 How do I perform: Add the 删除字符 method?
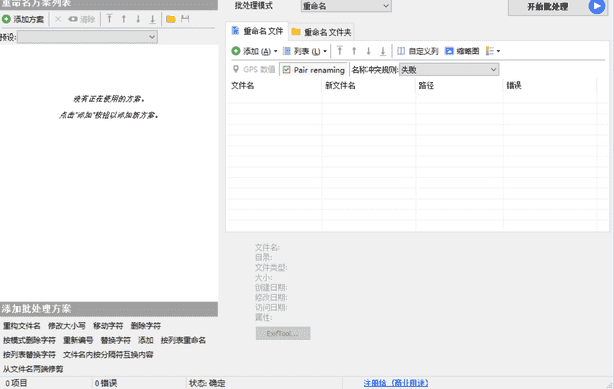pyautogui.click(x=146, y=326)
